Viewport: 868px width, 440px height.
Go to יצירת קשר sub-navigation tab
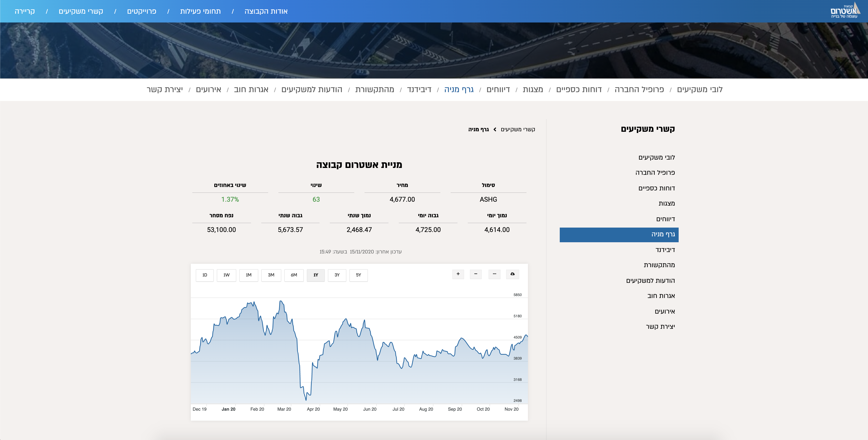coord(165,89)
